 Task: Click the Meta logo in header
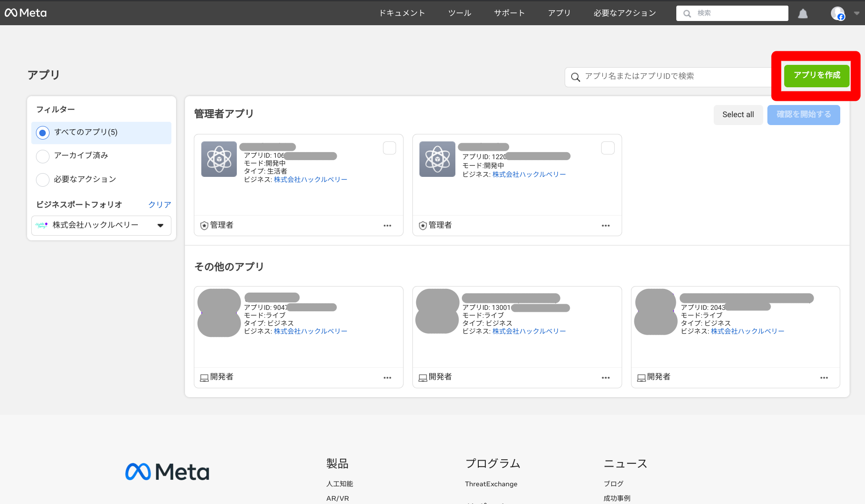click(26, 13)
